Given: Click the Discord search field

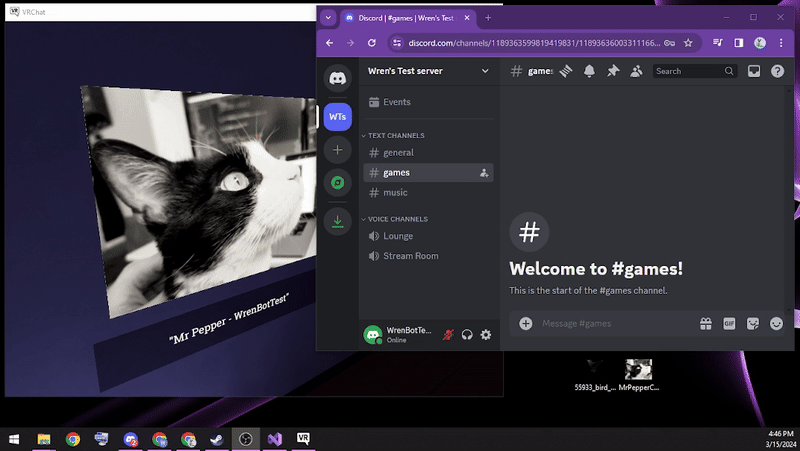Looking at the screenshot, I should pyautogui.click(x=694, y=71).
